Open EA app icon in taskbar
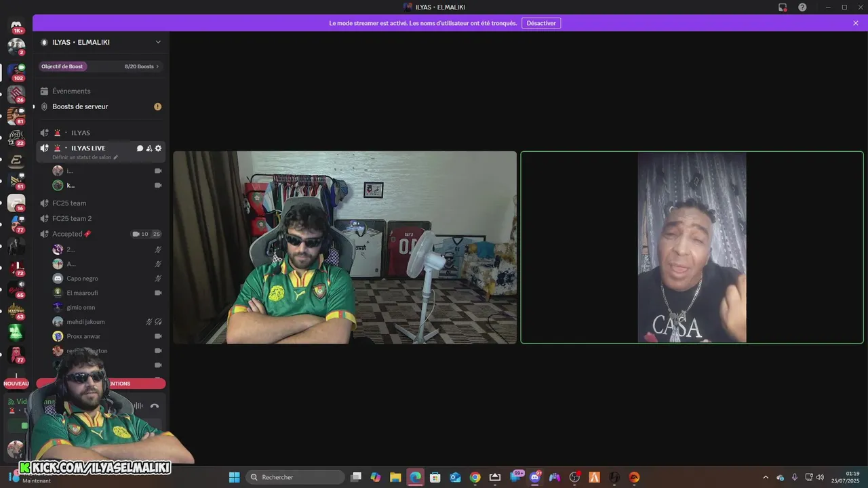The height and width of the screenshot is (488, 868). [x=634, y=477]
